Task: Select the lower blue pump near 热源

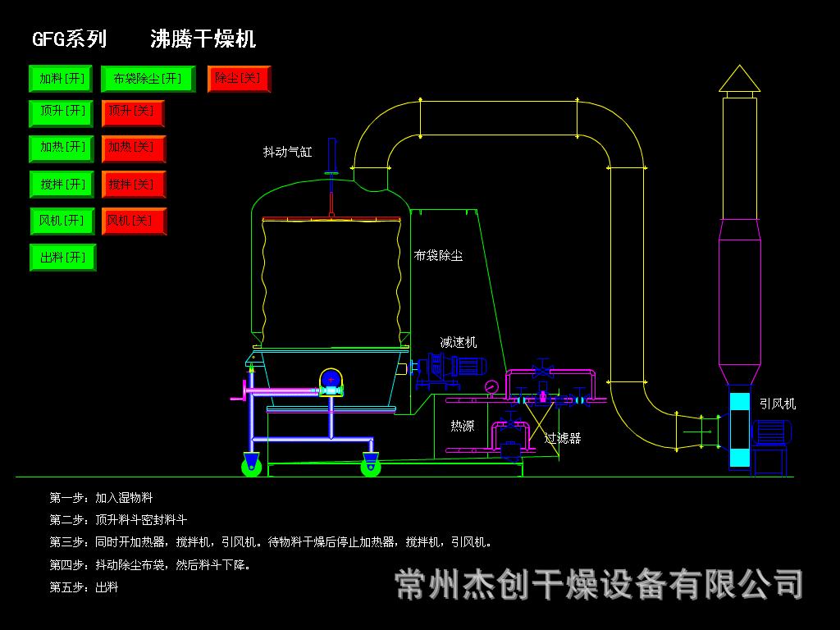Action: point(509,451)
